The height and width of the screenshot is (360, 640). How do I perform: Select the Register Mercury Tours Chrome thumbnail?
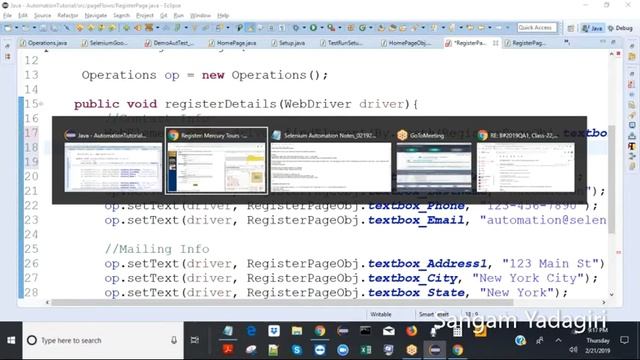[x=216, y=161]
